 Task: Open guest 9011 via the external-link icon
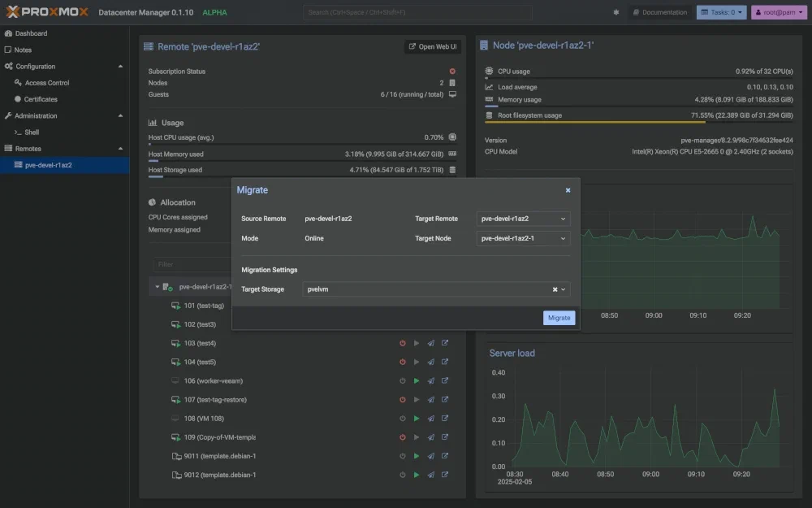click(444, 456)
